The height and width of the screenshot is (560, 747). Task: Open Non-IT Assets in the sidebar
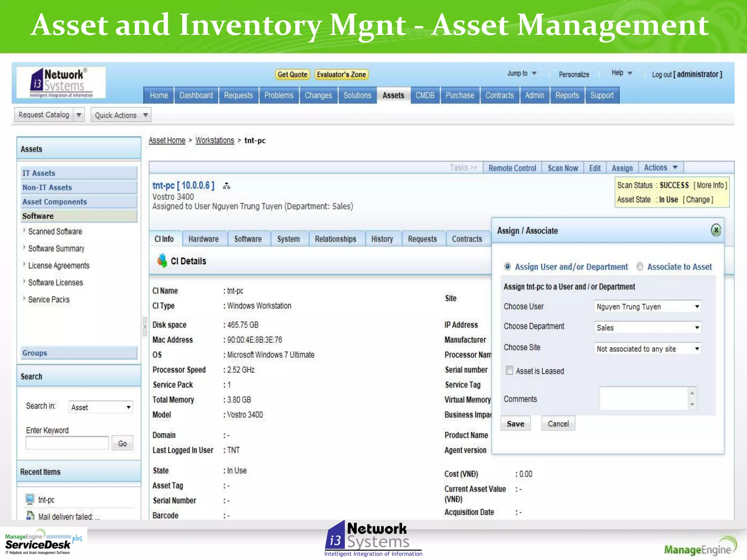pos(79,187)
